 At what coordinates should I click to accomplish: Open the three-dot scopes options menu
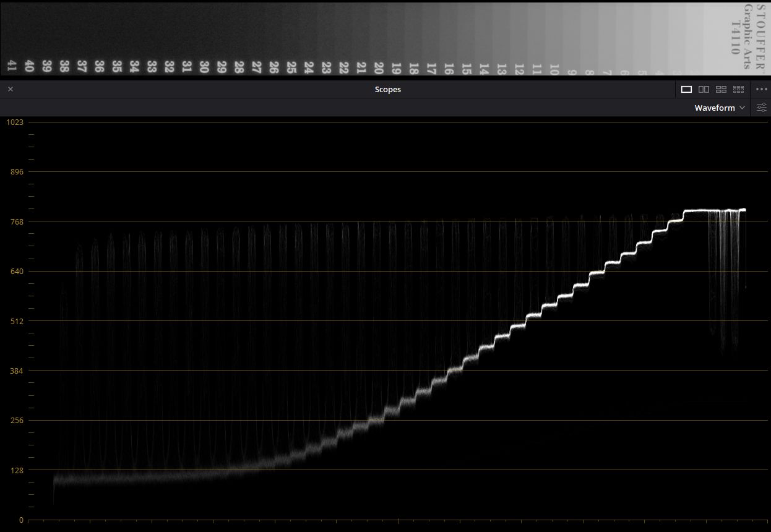[x=762, y=89]
